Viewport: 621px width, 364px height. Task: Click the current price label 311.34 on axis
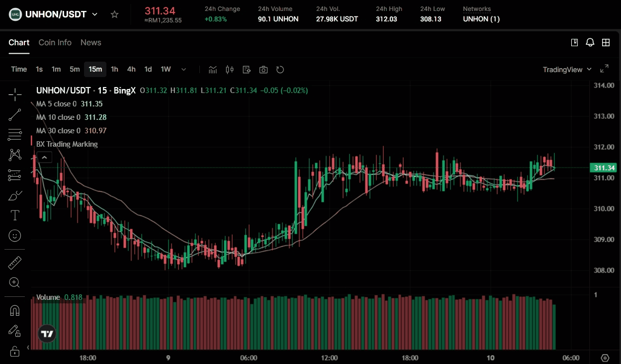604,168
